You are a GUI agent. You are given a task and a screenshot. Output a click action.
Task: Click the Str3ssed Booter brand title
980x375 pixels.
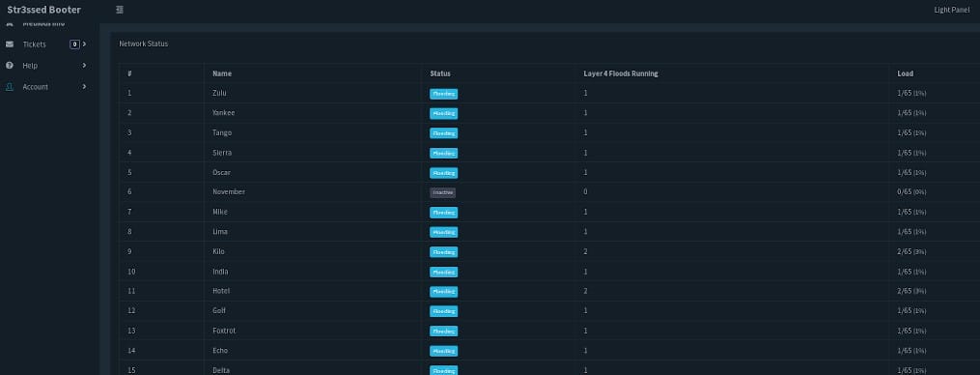(43, 10)
